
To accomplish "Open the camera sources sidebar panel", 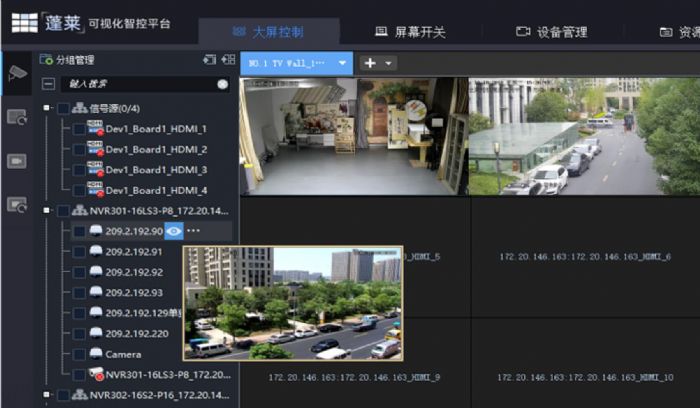I will pos(17,73).
